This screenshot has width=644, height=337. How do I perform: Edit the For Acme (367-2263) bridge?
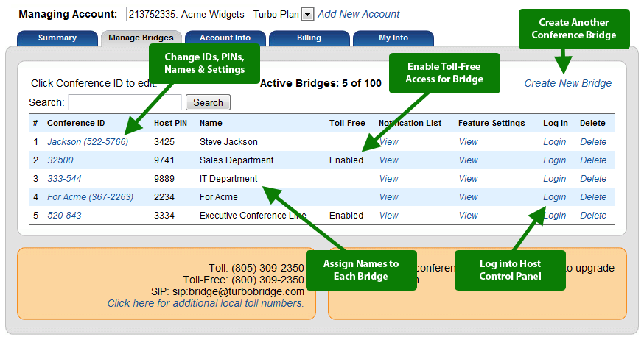(89, 197)
